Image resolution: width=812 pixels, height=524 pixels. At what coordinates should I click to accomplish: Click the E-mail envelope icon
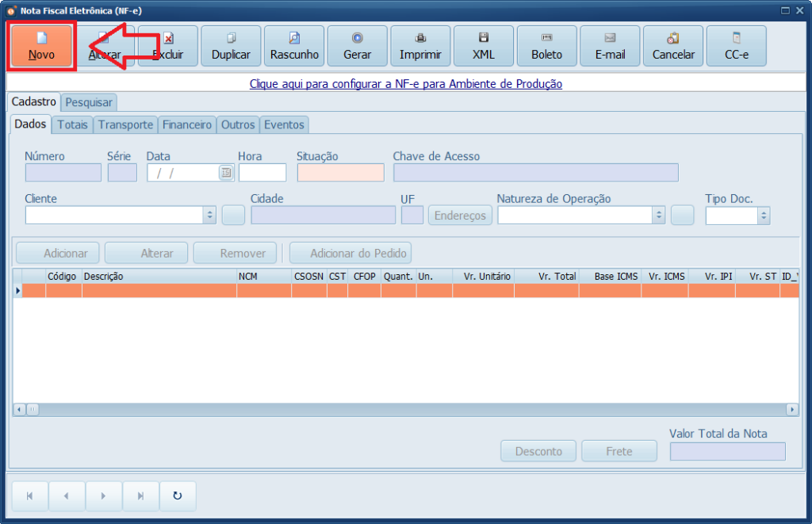coord(610,37)
